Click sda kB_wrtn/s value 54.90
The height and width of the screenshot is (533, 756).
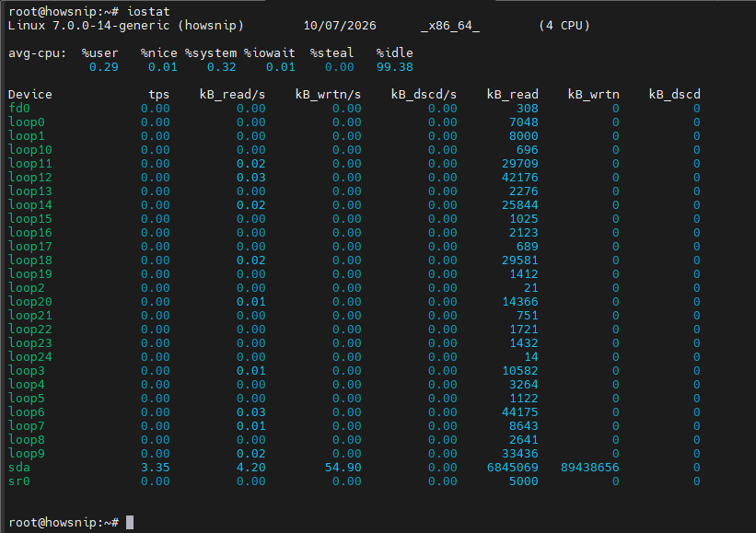343,468
